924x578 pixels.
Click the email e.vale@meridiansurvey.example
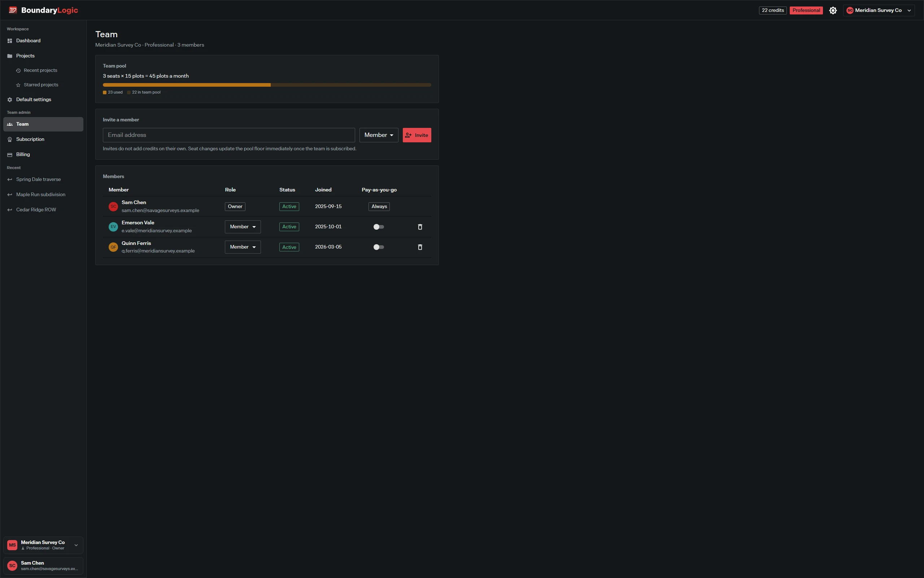[157, 230]
